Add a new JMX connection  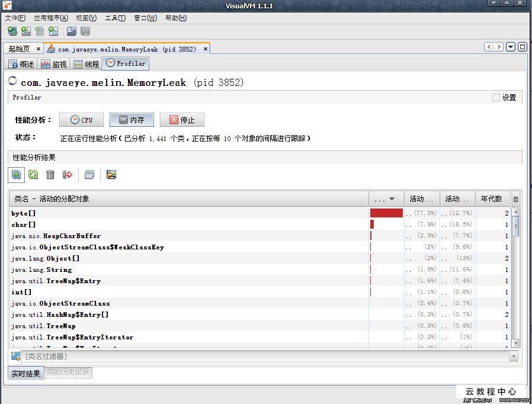click(25, 31)
